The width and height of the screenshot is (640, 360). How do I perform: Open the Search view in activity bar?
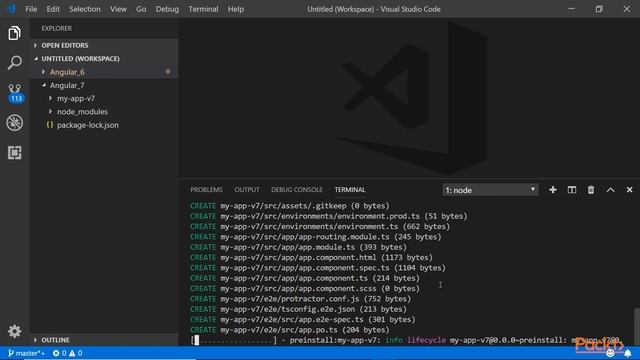(x=14, y=63)
